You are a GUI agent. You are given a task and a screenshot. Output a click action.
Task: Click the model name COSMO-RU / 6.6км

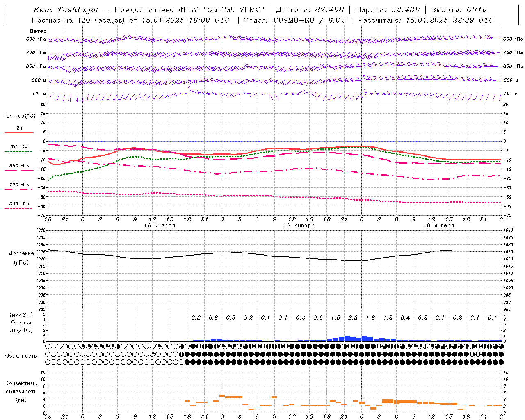point(310,20)
